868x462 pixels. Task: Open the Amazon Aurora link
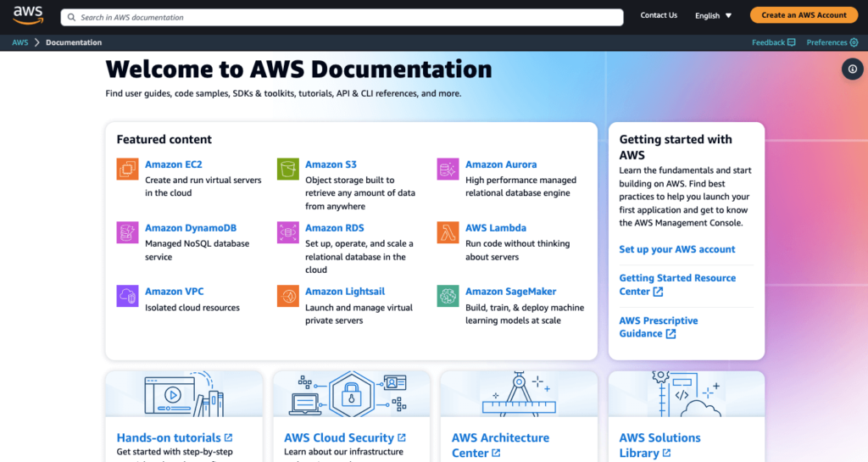501,164
